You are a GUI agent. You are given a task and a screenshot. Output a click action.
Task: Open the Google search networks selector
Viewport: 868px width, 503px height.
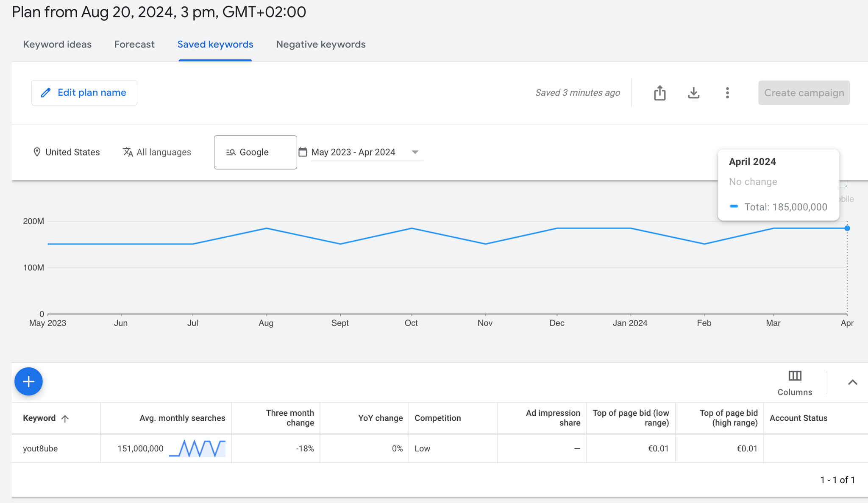[x=256, y=152]
